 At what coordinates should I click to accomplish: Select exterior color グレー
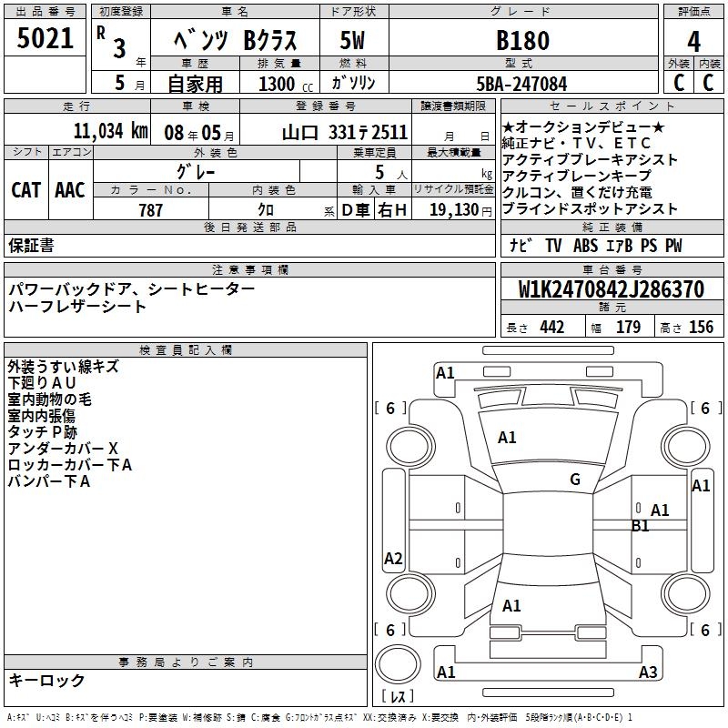(x=197, y=172)
